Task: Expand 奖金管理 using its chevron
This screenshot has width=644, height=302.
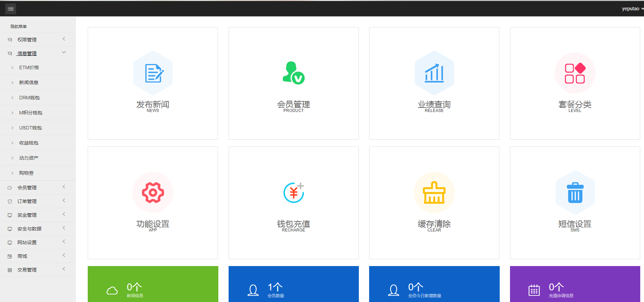Action: point(64,214)
